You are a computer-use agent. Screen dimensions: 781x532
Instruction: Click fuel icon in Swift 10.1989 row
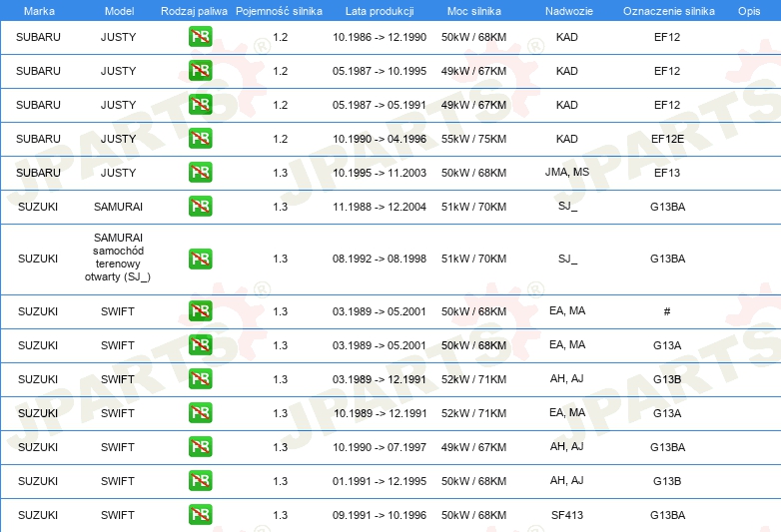click(200, 412)
